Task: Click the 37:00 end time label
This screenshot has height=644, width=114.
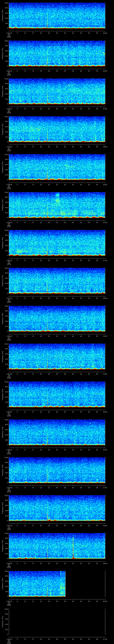Action: pyautogui.click(x=105, y=487)
